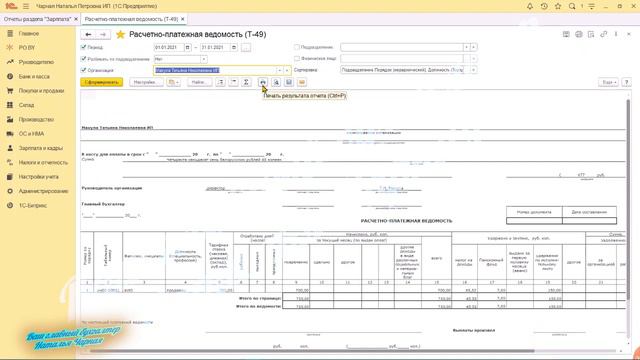Enable the Подразделение checkbox

[297, 47]
